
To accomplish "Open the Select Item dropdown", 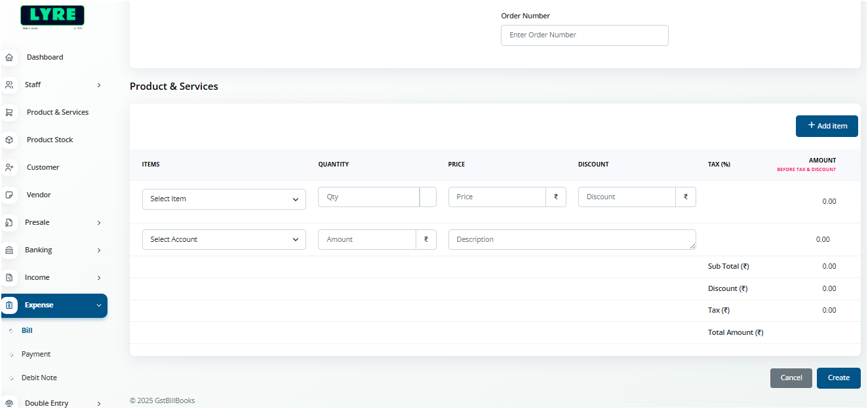I will pos(224,199).
